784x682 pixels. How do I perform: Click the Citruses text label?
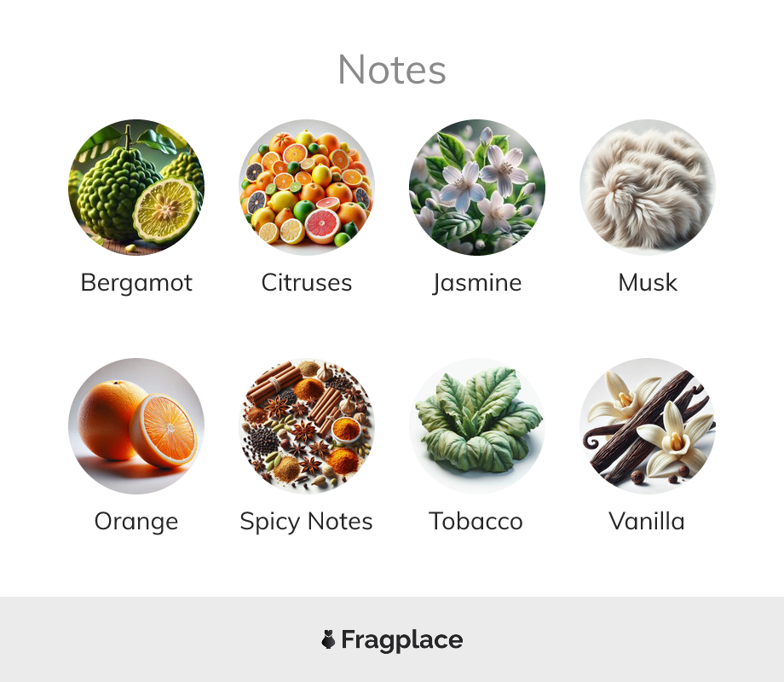tap(307, 283)
